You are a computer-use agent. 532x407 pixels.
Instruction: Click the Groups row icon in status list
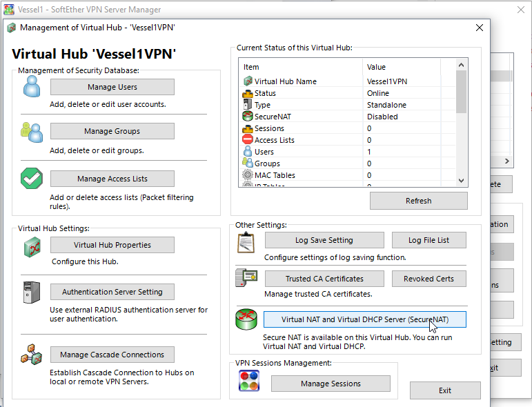coord(248,163)
